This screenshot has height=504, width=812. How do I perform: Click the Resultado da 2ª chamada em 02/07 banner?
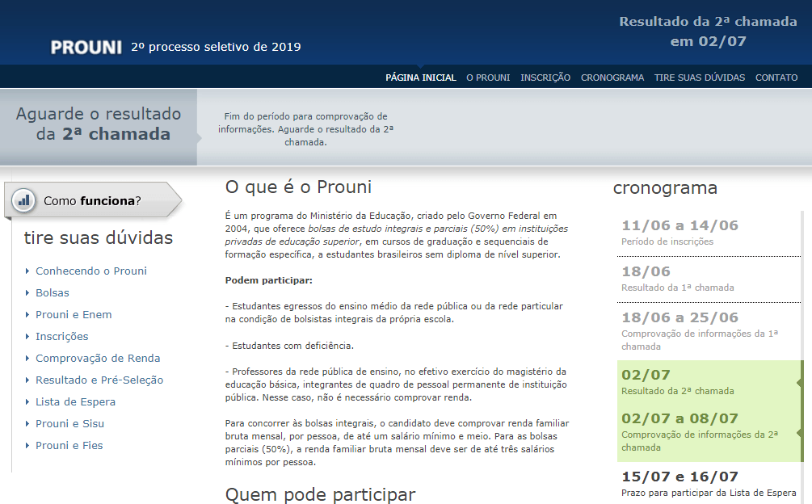708,30
